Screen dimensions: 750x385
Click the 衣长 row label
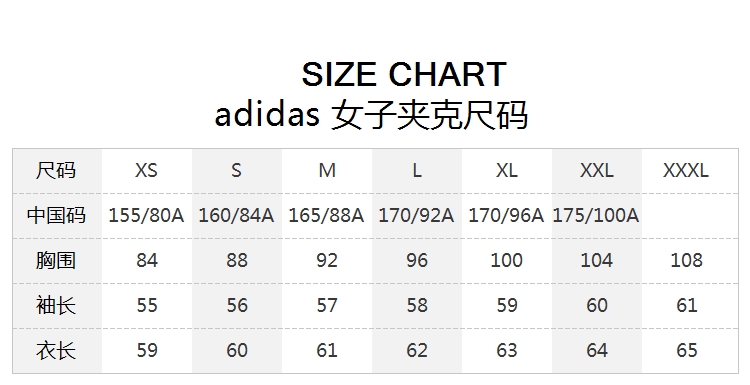point(56,350)
